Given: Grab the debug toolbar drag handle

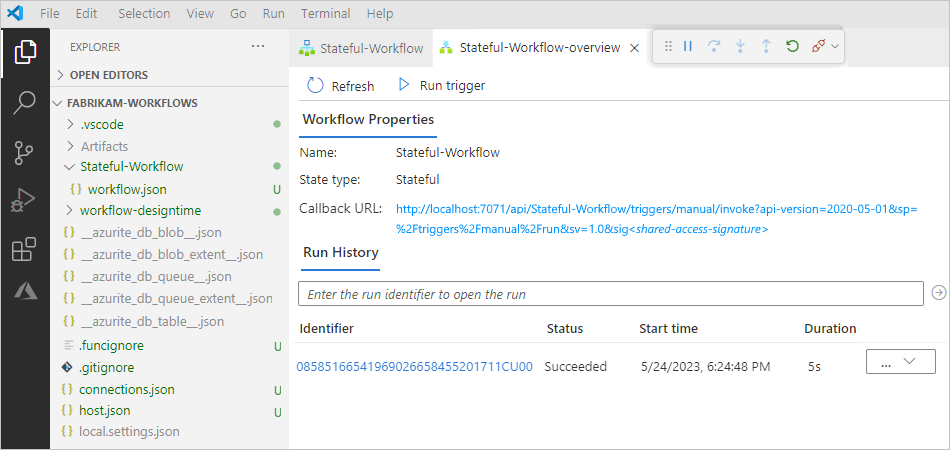Looking at the screenshot, I should point(668,46).
